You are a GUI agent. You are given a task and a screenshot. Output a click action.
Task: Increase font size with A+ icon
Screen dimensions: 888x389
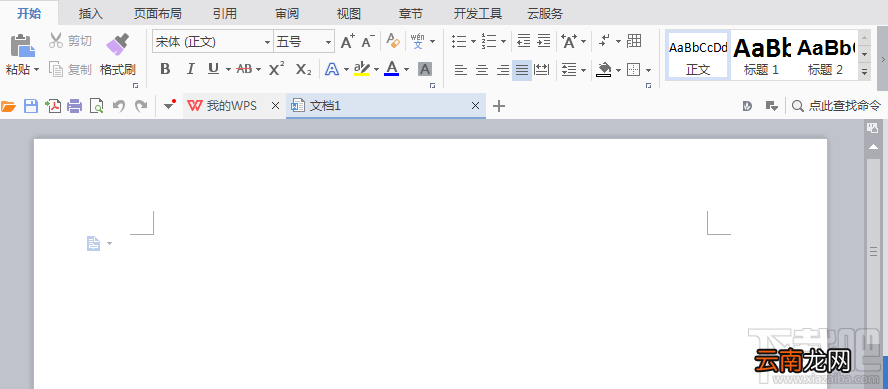click(x=348, y=41)
